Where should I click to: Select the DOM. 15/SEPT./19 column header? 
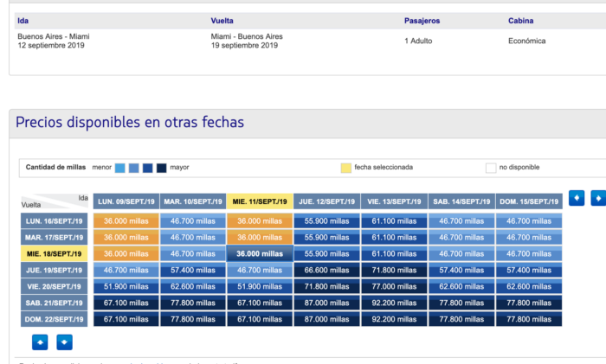[529, 201]
